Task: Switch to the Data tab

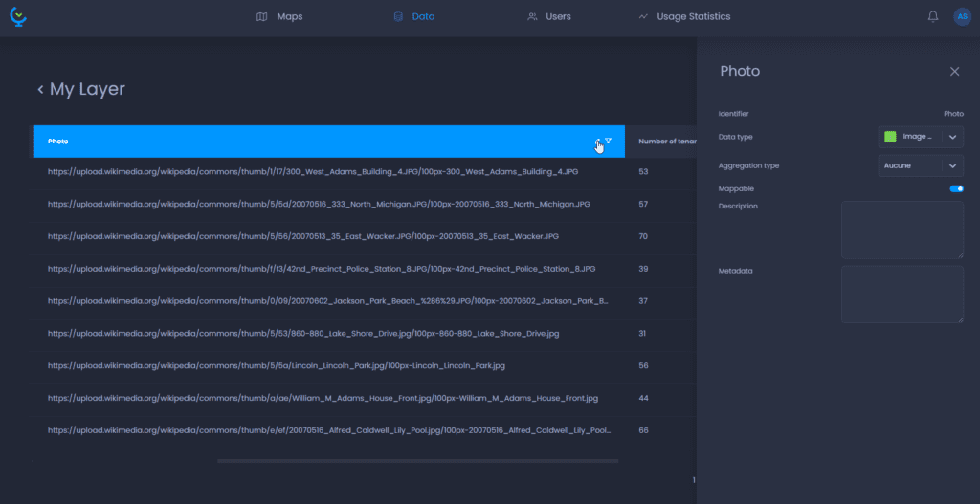Action: click(413, 17)
